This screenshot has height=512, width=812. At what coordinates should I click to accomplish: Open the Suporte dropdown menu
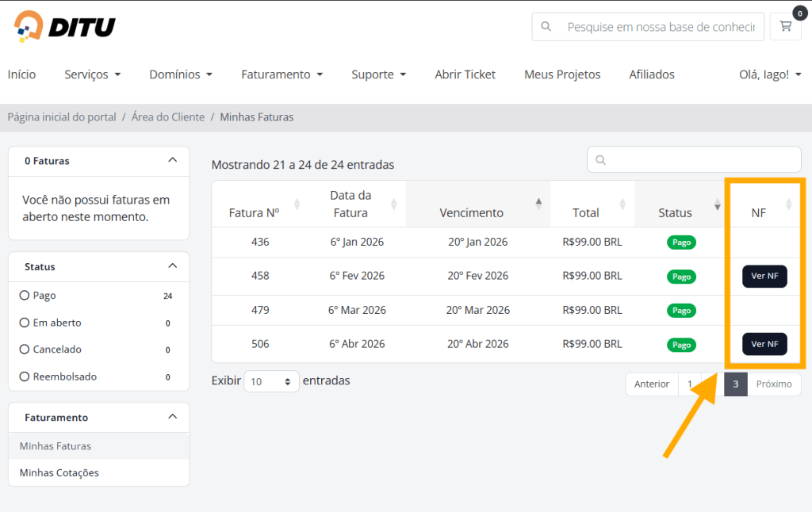tap(378, 75)
